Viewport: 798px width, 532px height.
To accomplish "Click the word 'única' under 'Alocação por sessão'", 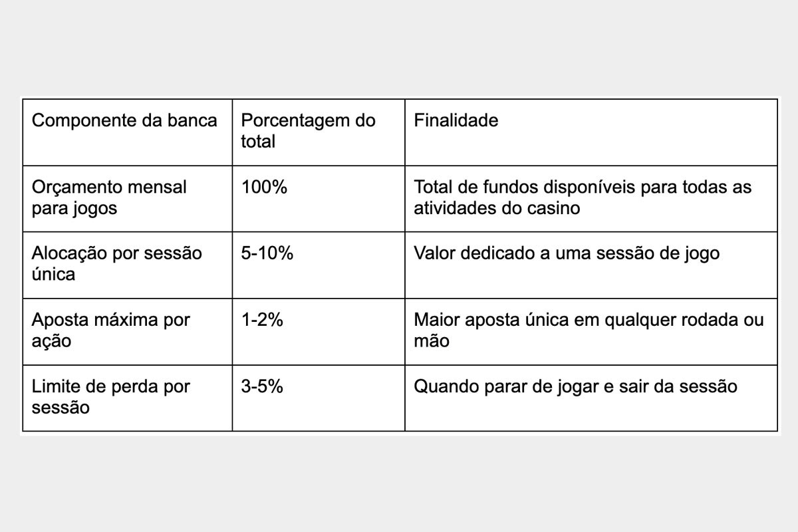I will coord(54,275).
